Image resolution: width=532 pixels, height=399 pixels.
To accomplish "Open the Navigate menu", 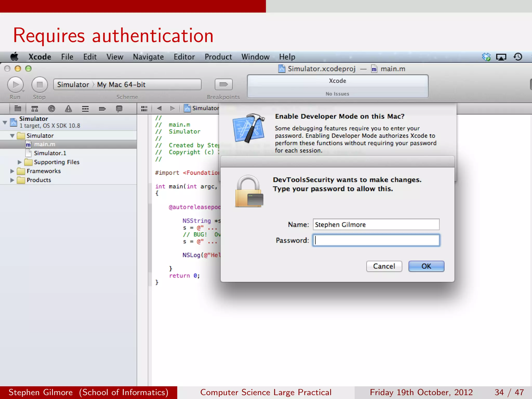I will 148,57.
